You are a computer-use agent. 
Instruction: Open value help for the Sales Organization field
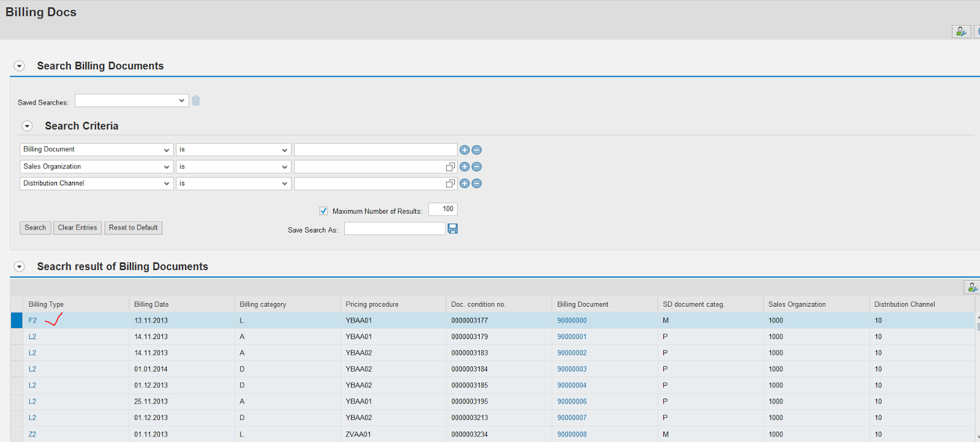click(x=450, y=167)
